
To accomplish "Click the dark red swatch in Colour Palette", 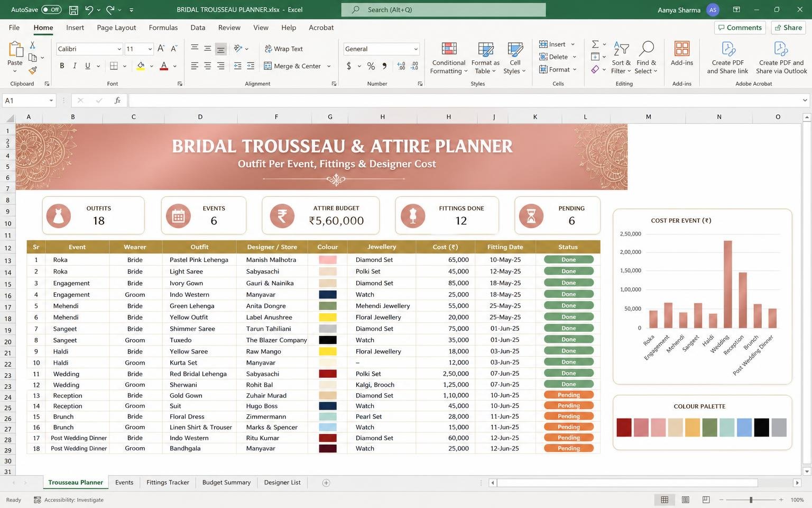I will [624, 428].
